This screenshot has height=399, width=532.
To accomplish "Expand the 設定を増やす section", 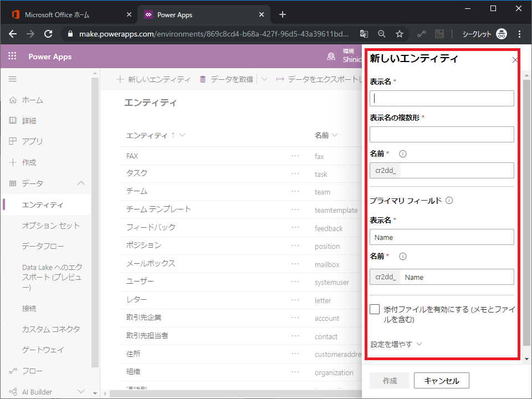I will coord(396,344).
